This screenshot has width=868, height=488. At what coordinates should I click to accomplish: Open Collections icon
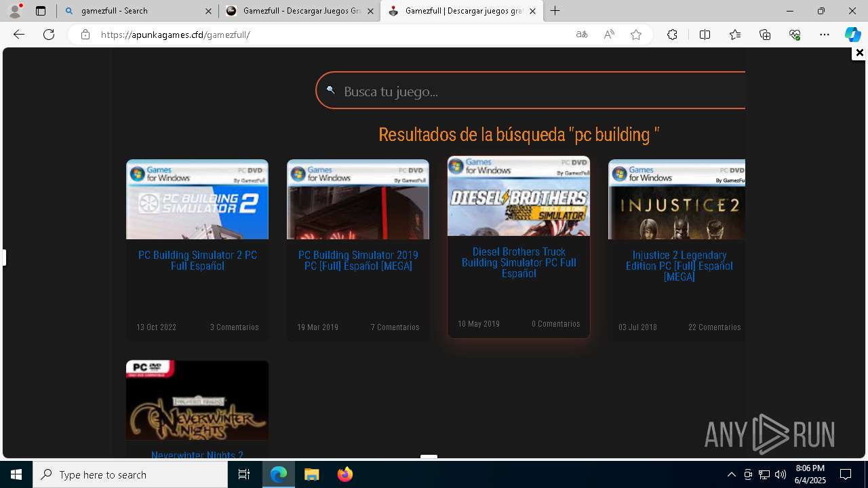click(765, 35)
